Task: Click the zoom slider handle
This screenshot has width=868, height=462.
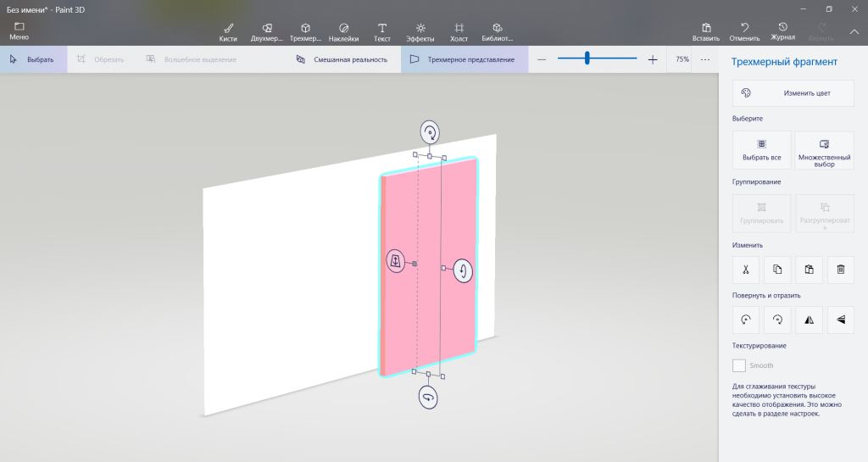Action: [x=587, y=58]
